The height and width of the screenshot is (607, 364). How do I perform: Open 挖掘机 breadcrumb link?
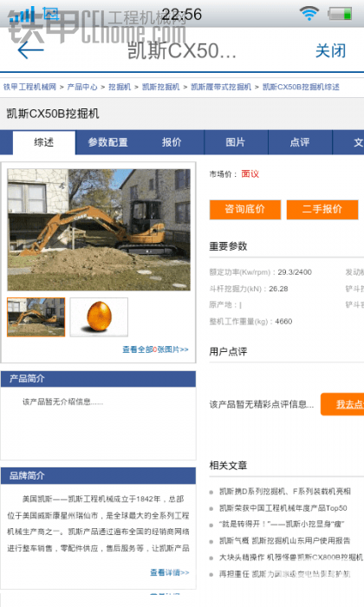tap(120, 87)
